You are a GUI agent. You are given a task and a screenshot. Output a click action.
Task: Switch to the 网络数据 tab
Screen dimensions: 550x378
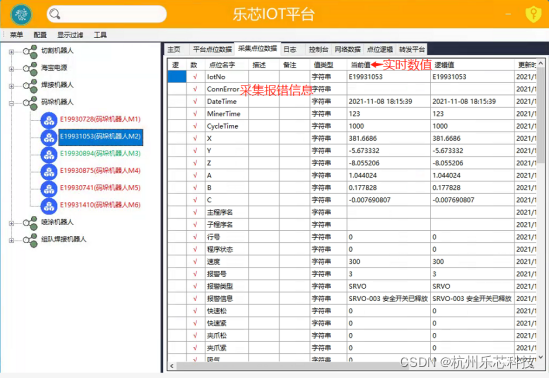pos(348,49)
